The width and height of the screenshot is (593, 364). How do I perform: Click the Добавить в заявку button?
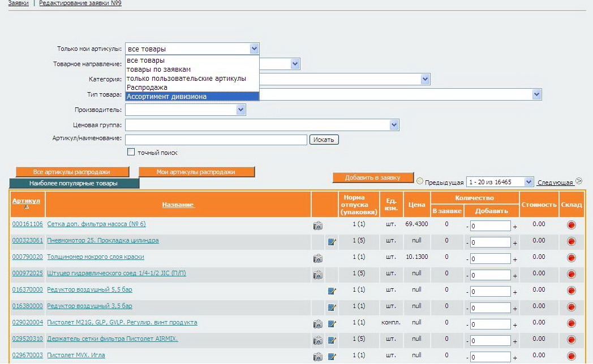tap(373, 177)
